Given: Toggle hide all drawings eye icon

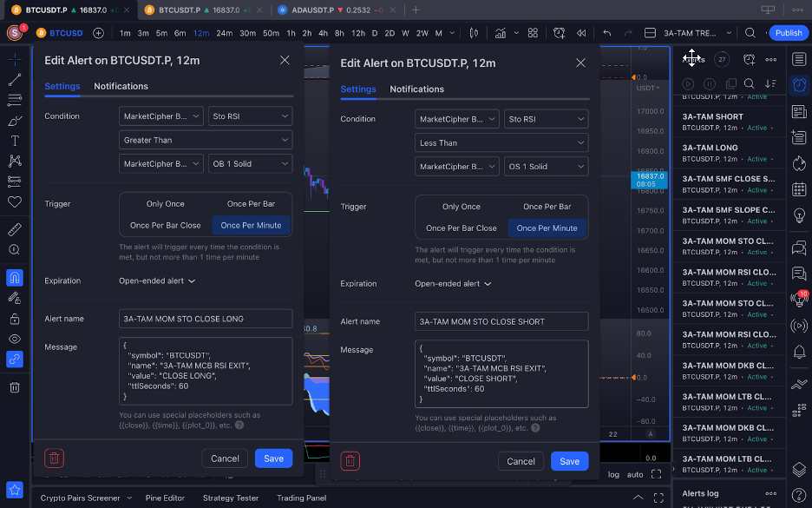Looking at the screenshot, I should pyautogui.click(x=15, y=339).
